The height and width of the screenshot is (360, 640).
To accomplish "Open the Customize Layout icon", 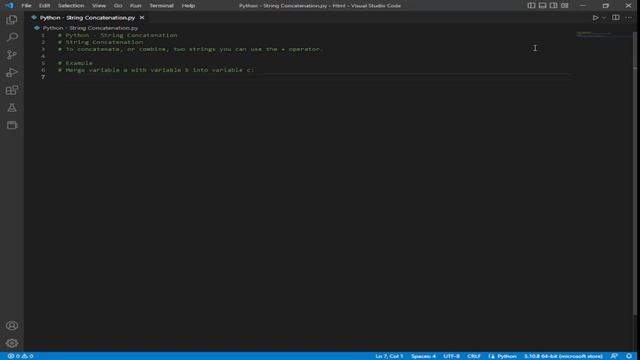I will pos(564,6).
